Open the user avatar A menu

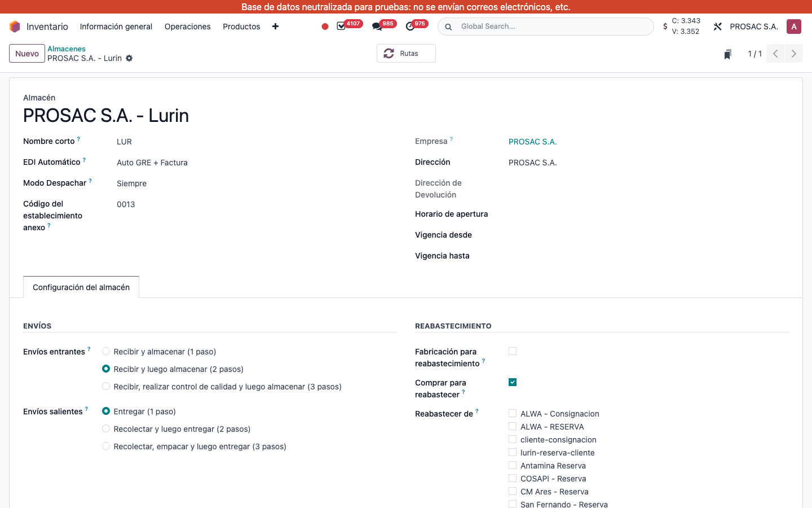pos(794,27)
